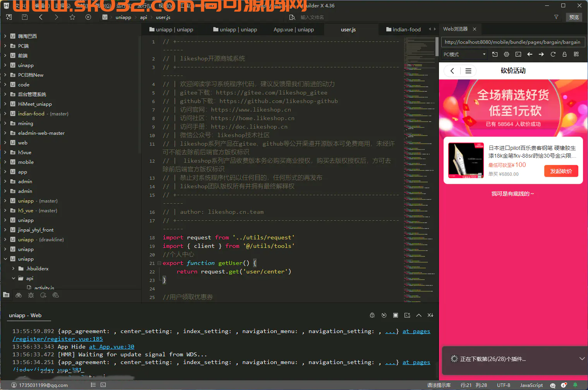Open the indian-food editor tab
588x390 pixels.
coord(403,29)
